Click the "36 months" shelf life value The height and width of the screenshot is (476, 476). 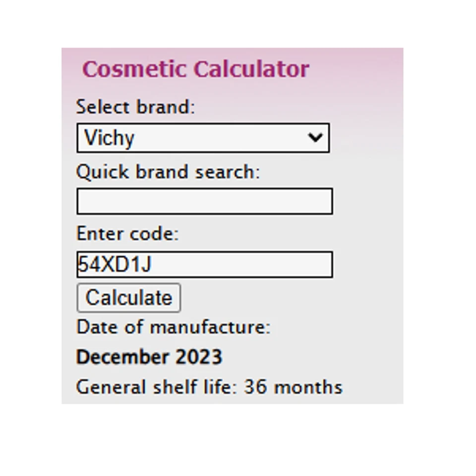pyautogui.click(x=293, y=387)
